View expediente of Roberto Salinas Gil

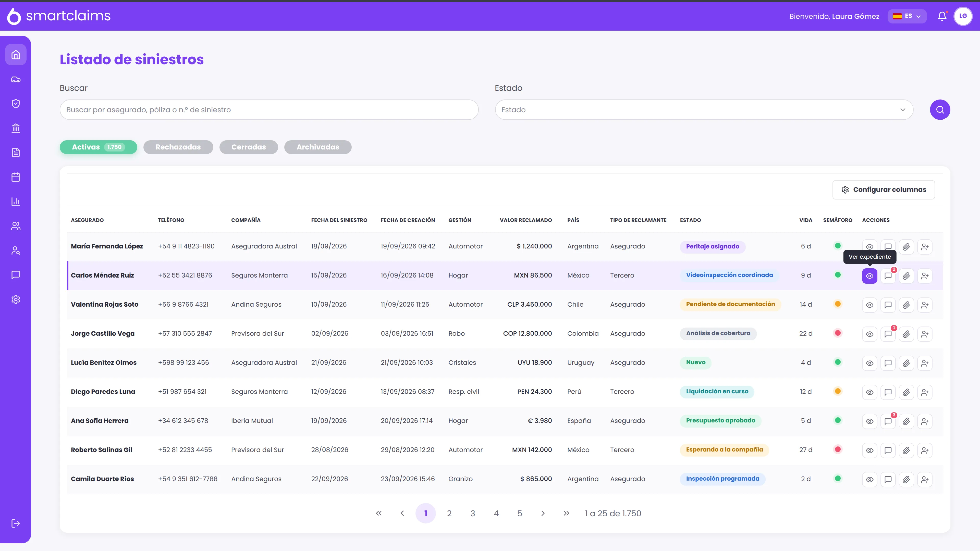point(869,450)
